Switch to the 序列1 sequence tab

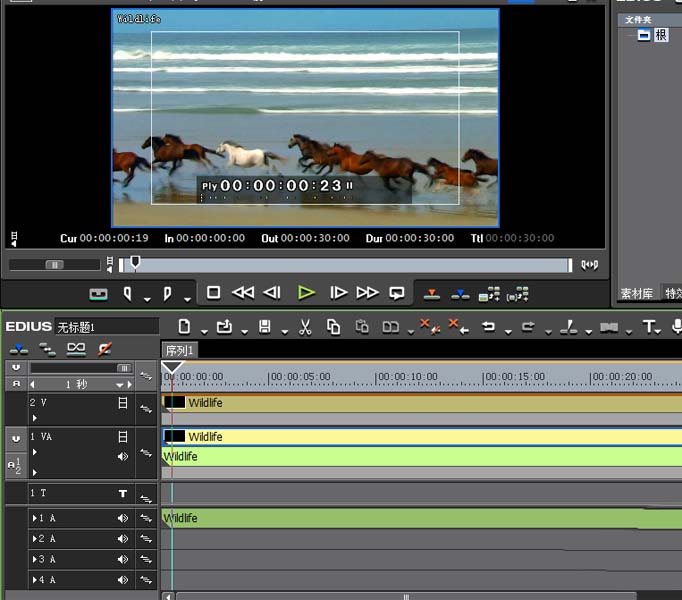click(180, 350)
